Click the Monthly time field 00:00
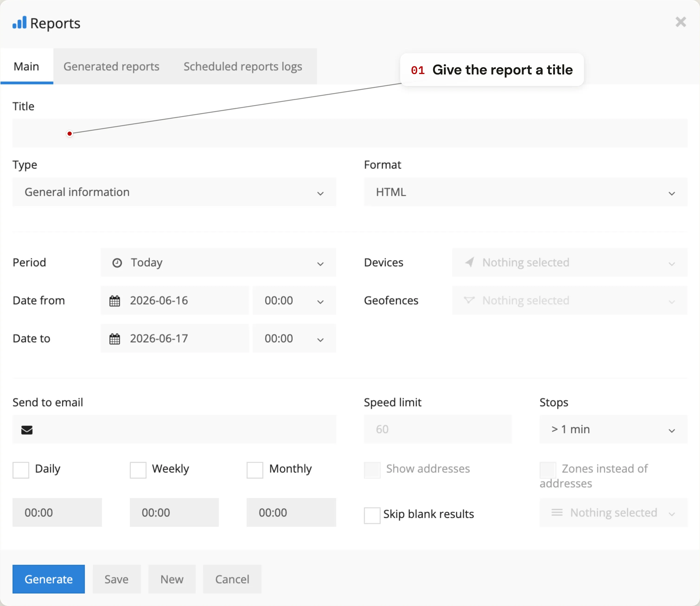The height and width of the screenshot is (606, 700). tap(291, 512)
